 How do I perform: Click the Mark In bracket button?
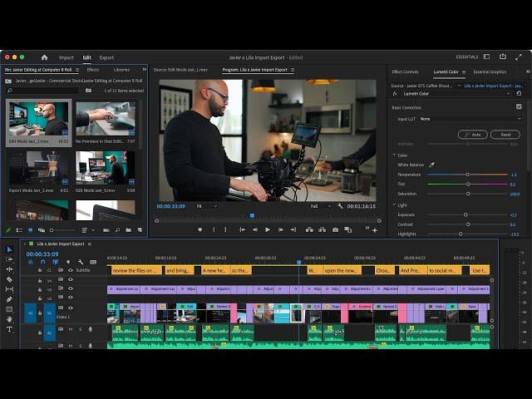coord(214,229)
